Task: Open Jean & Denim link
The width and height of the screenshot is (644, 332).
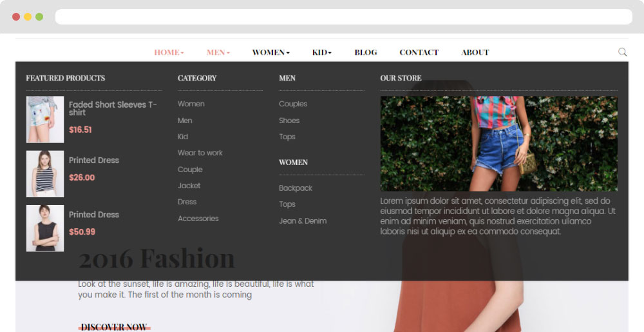Action: 303,221
